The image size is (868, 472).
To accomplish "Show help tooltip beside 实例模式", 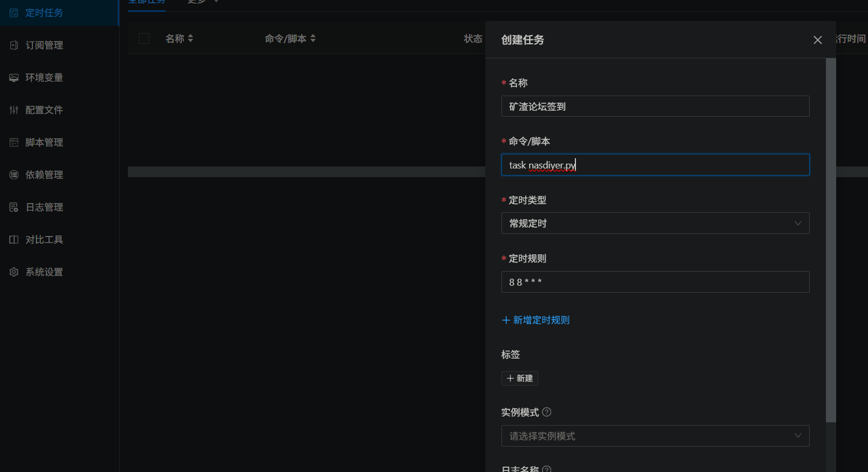I will (x=547, y=412).
